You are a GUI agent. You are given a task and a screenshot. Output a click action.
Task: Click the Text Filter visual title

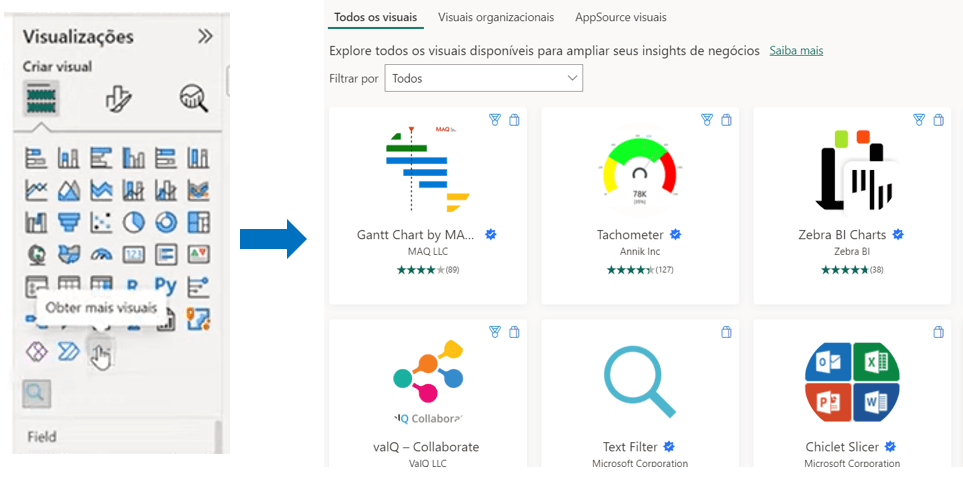point(630,447)
